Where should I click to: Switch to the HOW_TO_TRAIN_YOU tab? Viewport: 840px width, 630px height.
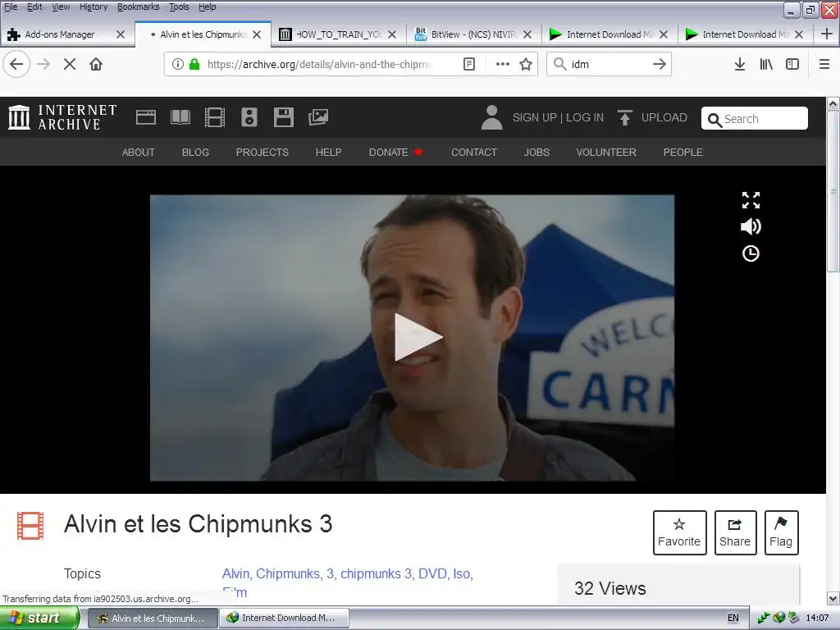pos(337,34)
